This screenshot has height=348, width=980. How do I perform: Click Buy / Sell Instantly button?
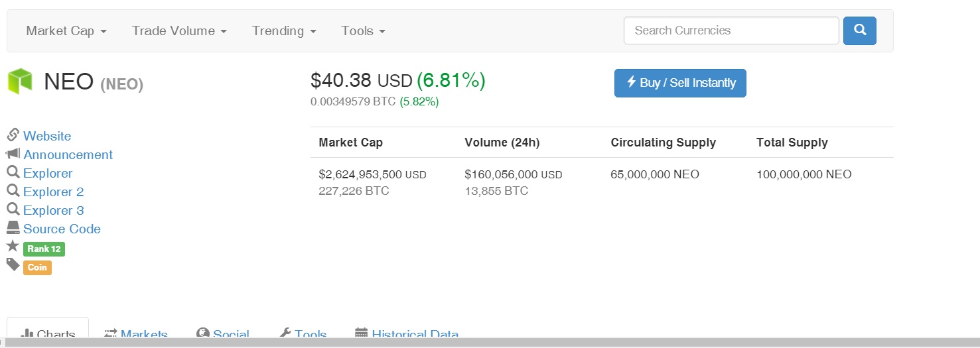click(680, 83)
